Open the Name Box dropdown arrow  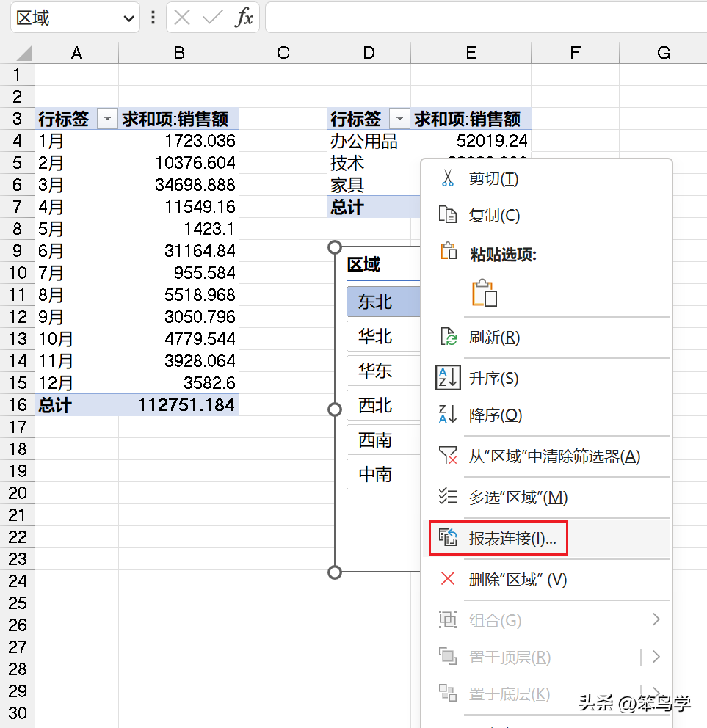[x=128, y=18]
